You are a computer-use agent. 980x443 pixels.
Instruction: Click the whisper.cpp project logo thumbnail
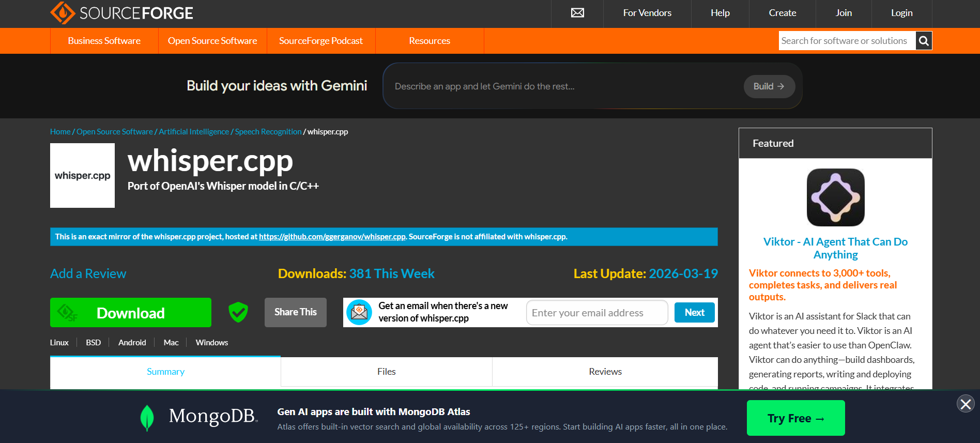coord(82,175)
